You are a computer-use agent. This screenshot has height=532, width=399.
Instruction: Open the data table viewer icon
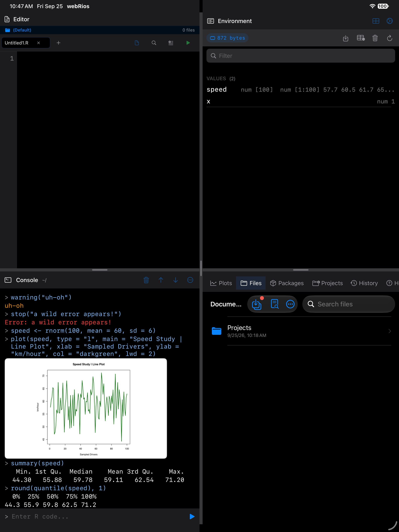point(361,38)
